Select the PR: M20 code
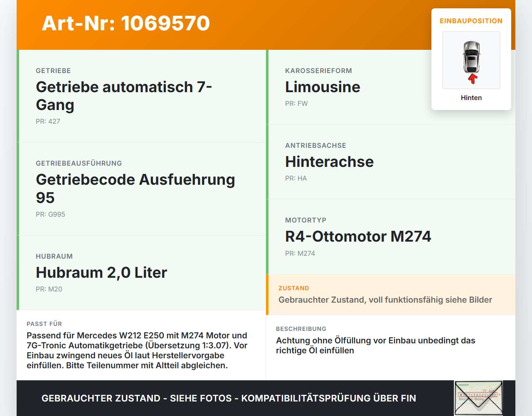This screenshot has height=416, width=532. 49,289
